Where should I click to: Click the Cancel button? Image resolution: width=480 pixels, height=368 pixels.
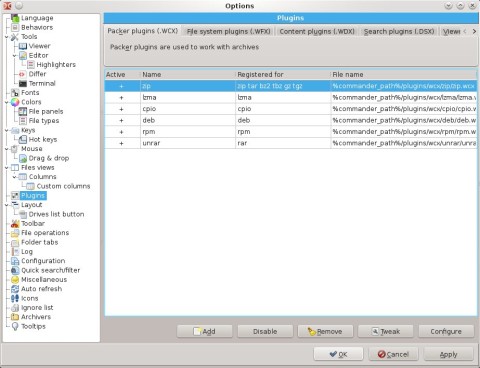pyautogui.click(x=393, y=354)
